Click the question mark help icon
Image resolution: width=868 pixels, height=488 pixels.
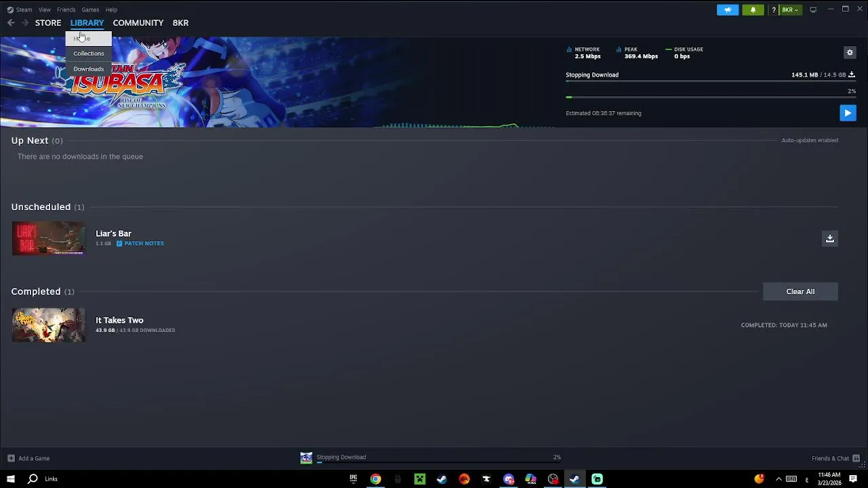click(x=774, y=10)
